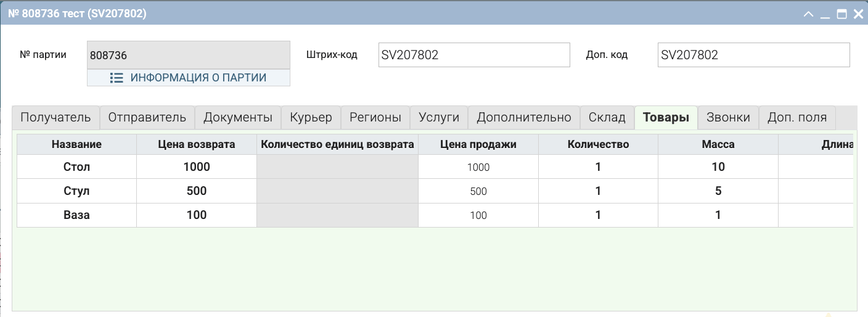Open the Звонки tab
The image size is (868, 317).
click(728, 117)
